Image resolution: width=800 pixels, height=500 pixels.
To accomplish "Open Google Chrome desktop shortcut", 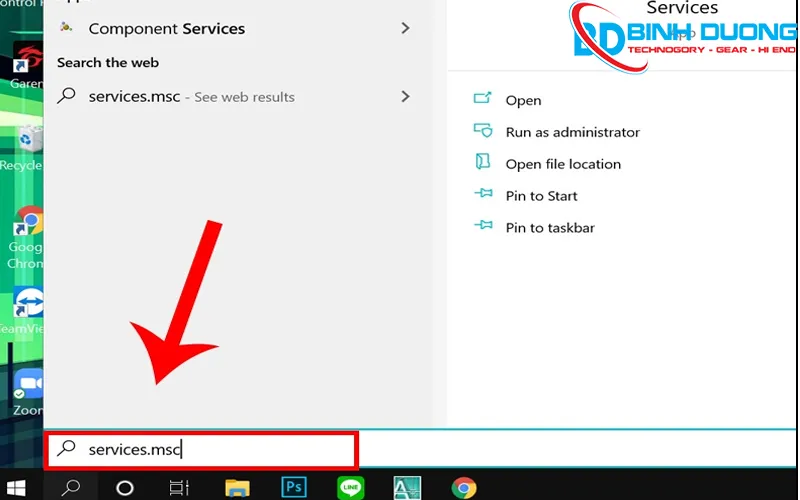I will coord(27,237).
